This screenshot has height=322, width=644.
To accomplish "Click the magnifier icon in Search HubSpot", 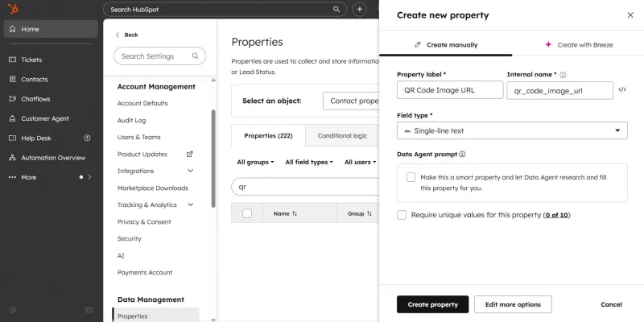I will click(x=336, y=10).
